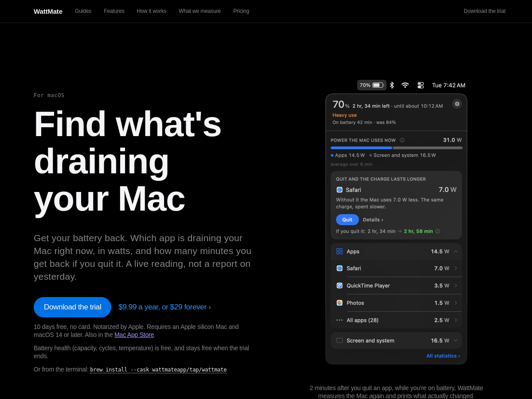Open the $9.99 a year pricing link
This screenshot has width=532, height=399.
[x=164, y=307]
